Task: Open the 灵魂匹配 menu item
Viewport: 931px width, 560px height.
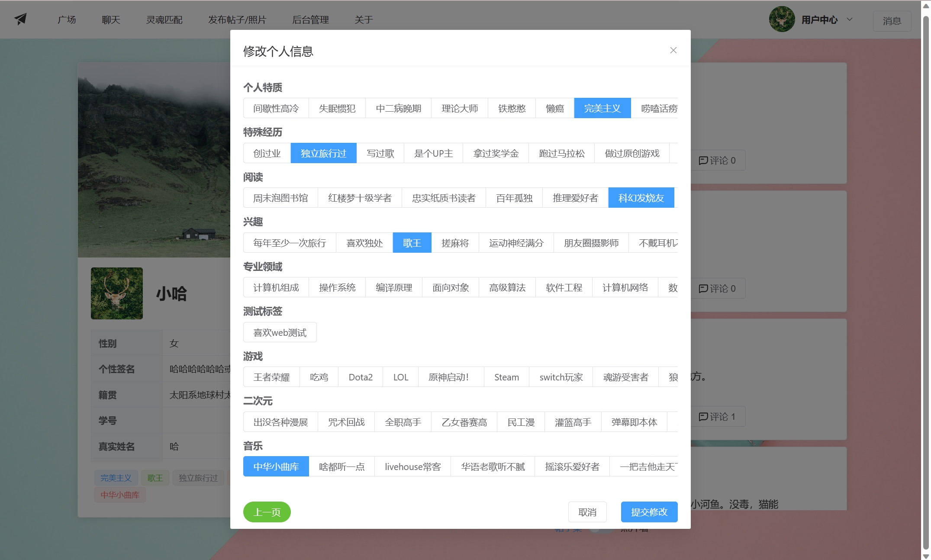Action: click(x=164, y=20)
